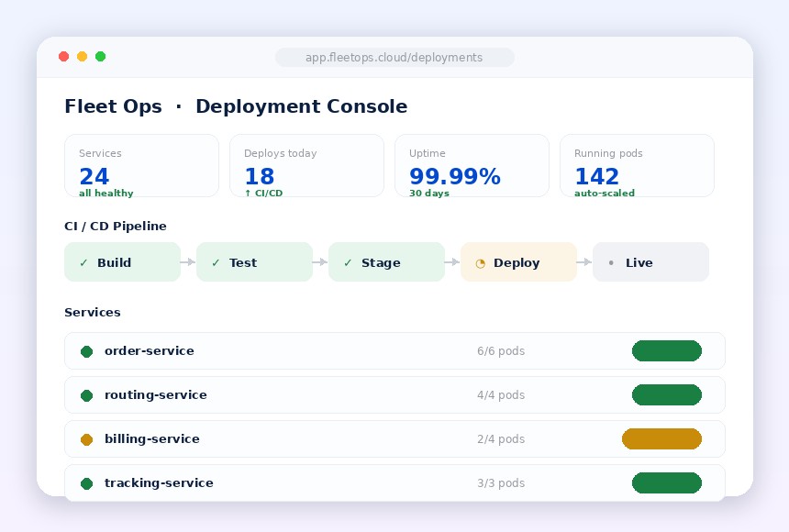
Task: Click the 4/4 pods count
Action: coord(501,395)
